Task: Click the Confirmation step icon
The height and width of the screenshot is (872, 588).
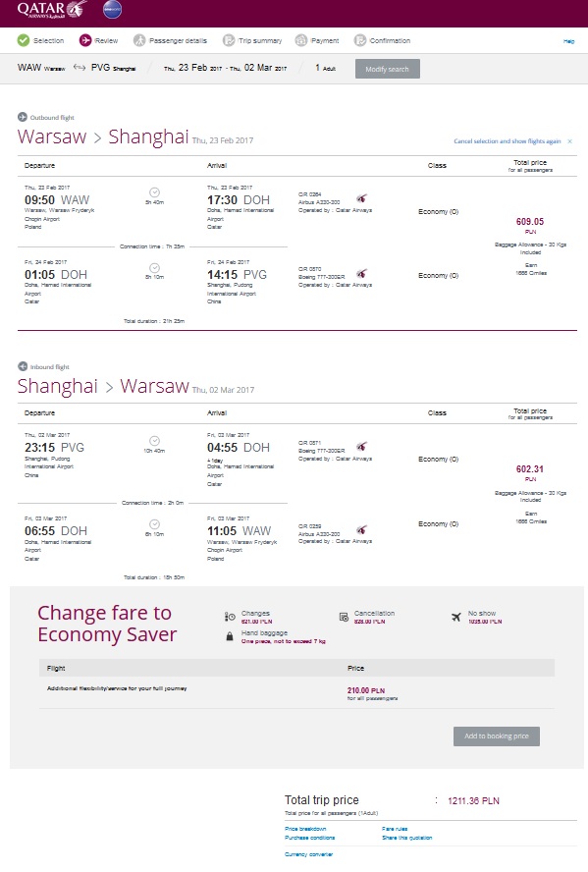Action: (360, 40)
